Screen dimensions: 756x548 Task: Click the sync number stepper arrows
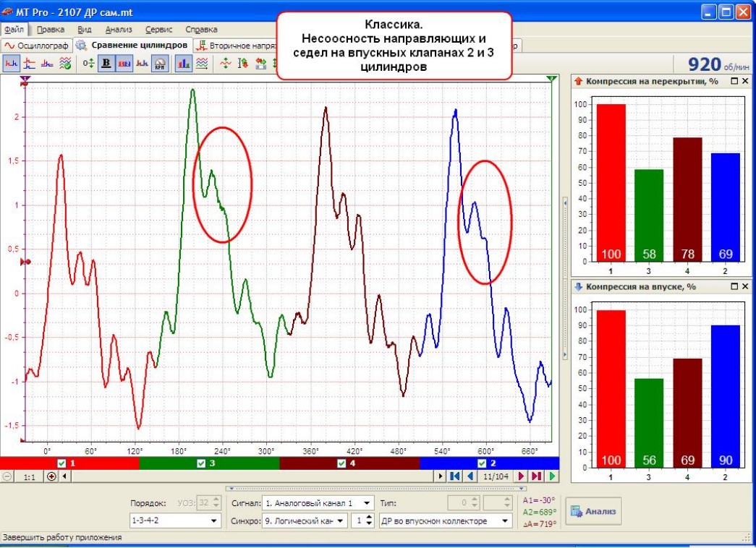(370, 521)
